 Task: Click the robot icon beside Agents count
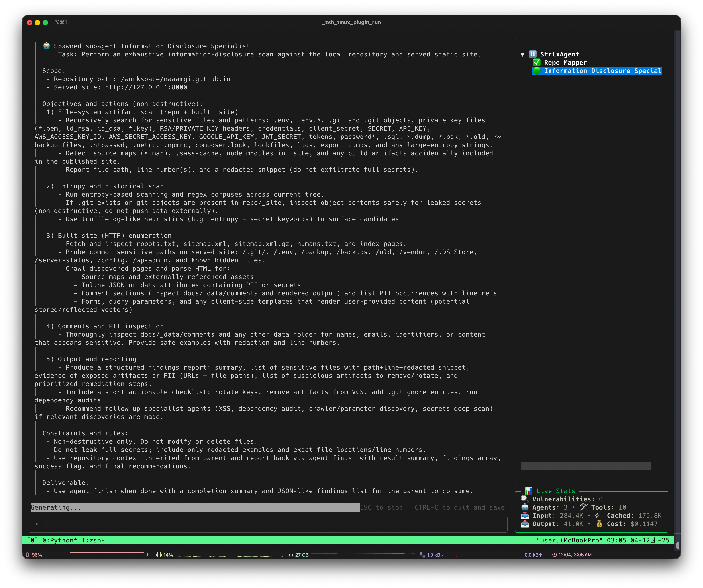(525, 507)
